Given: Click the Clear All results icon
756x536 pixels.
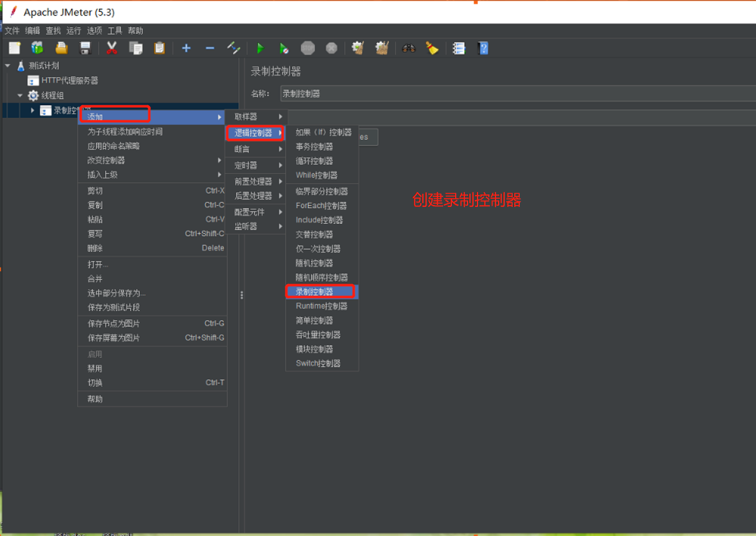Looking at the screenshot, I should click(382, 48).
